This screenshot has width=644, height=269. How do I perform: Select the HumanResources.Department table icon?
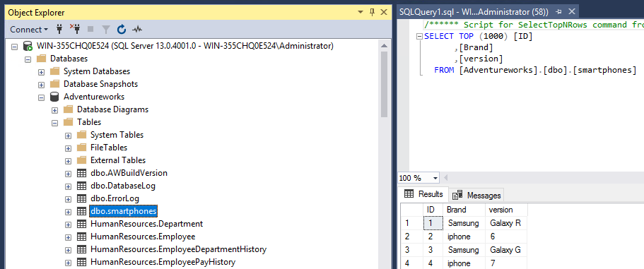(82, 225)
